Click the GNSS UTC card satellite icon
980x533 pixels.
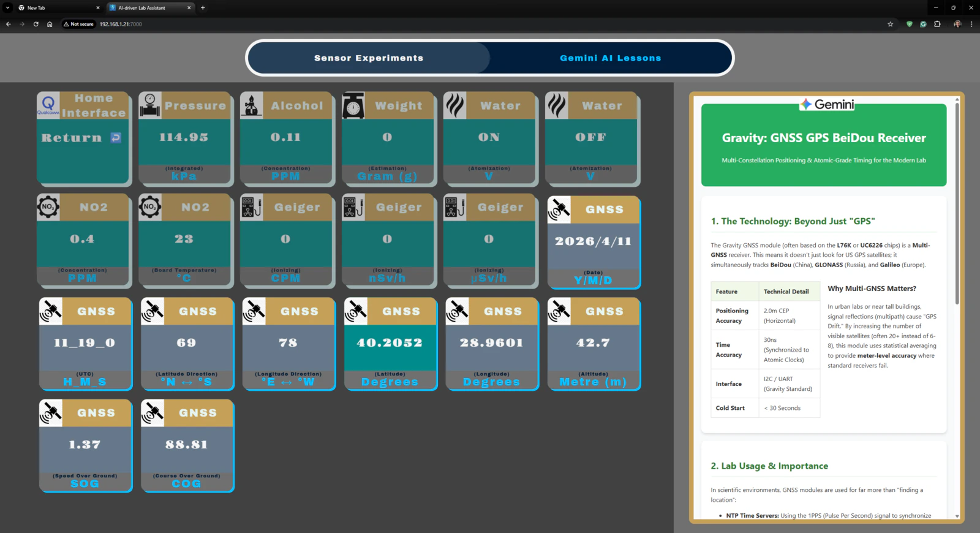point(51,311)
